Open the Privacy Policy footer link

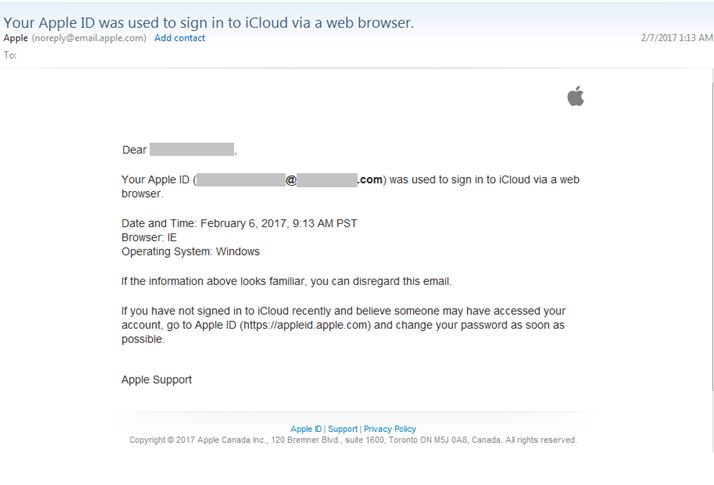pos(390,429)
